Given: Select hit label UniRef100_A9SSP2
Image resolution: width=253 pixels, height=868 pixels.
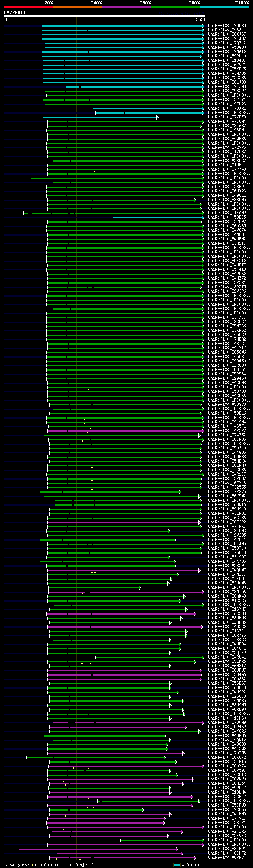Looking at the screenshot, I should coord(227,91).
